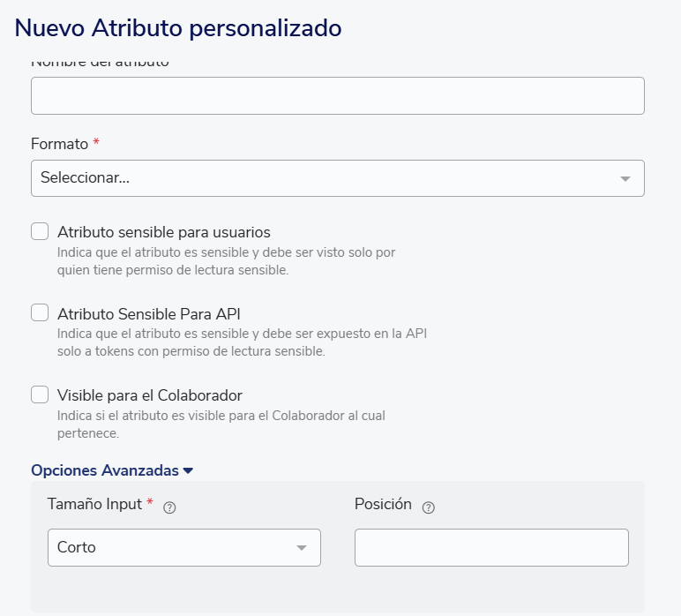Image resolution: width=681 pixels, height=616 pixels.
Task: Enable Atributo sensible para usuarios checkbox
Action: click(40, 232)
